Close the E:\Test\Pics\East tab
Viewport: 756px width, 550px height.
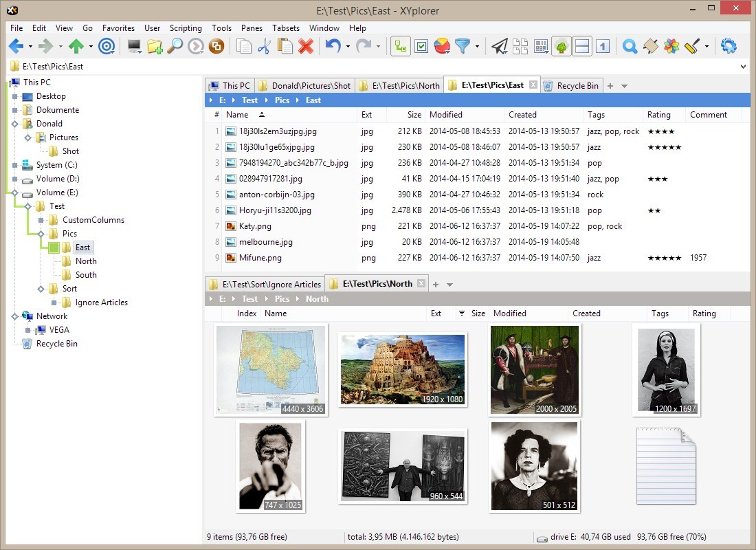[533, 85]
